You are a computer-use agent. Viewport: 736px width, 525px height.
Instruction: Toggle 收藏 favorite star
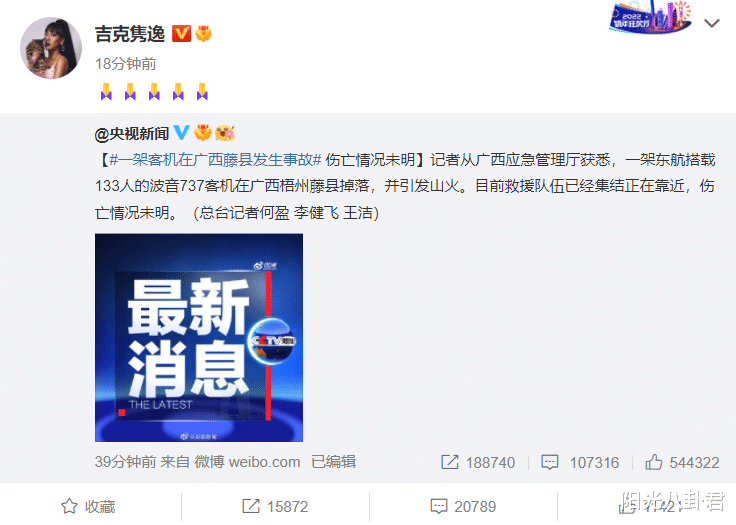tap(69, 506)
